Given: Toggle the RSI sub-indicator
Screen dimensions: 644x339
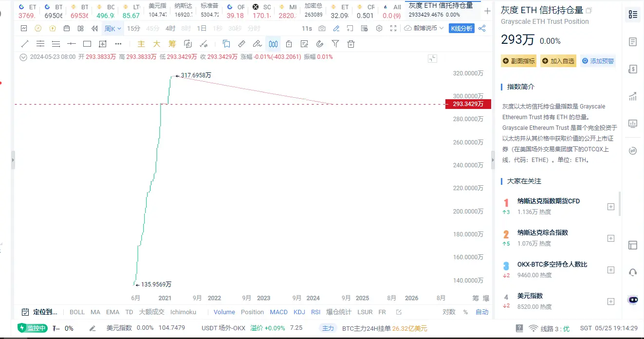Looking at the screenshot, I should (x=316, y=312).
